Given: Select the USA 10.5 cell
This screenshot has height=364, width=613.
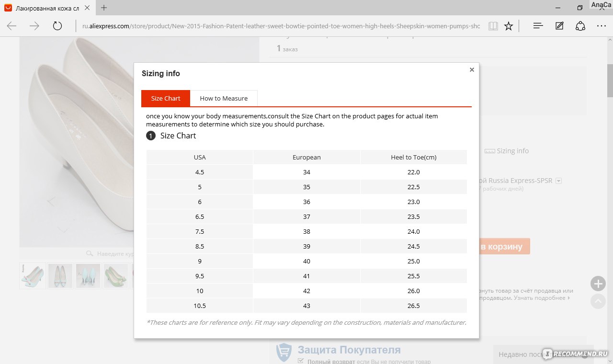Looking at the screenshot, I should coord(200,306).
